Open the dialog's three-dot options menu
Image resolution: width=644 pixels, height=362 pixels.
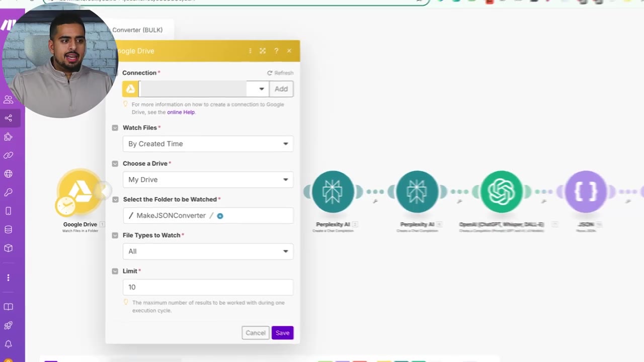pyautogui.click(x=250, y=51)
